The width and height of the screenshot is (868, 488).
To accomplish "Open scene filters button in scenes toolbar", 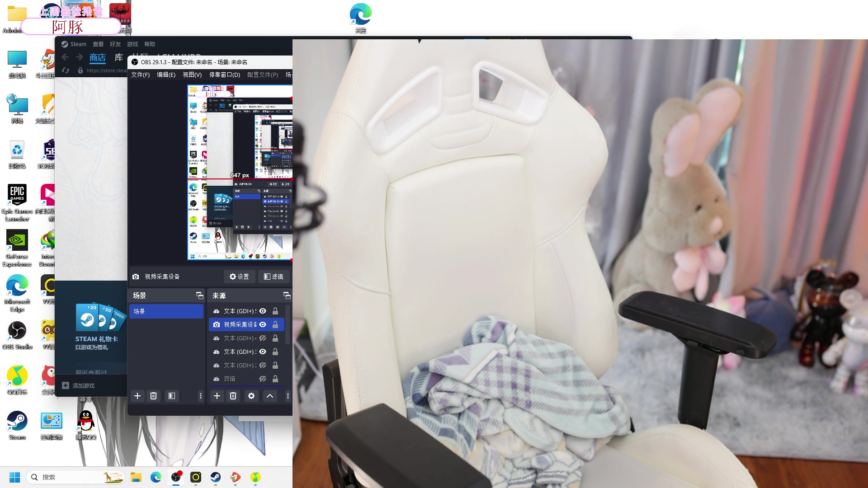I will pos(172,396).
